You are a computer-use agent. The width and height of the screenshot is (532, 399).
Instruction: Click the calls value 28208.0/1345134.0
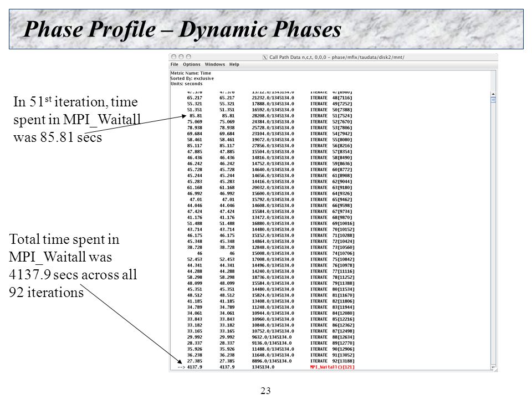point(273,116)
